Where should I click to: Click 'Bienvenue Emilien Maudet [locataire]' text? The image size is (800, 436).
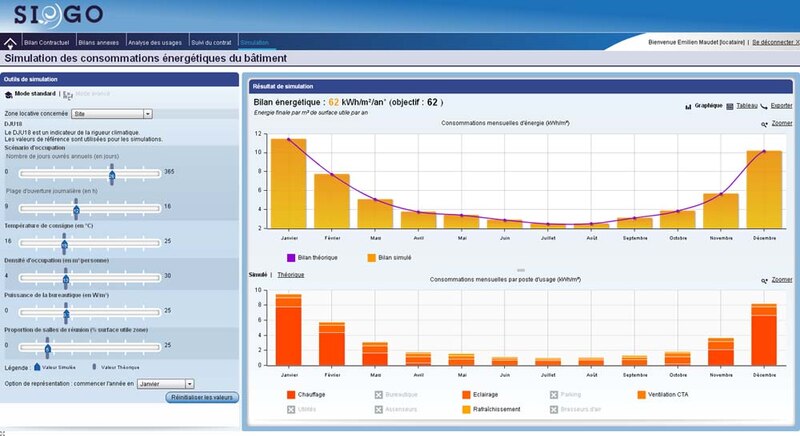(x=696, y=42)
